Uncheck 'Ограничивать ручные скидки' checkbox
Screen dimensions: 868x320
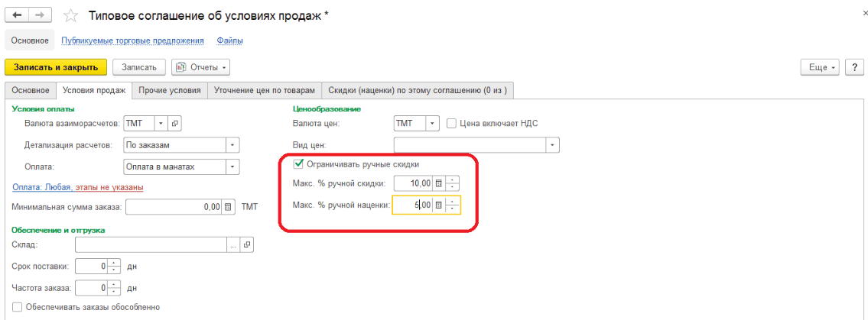point(299,163)
